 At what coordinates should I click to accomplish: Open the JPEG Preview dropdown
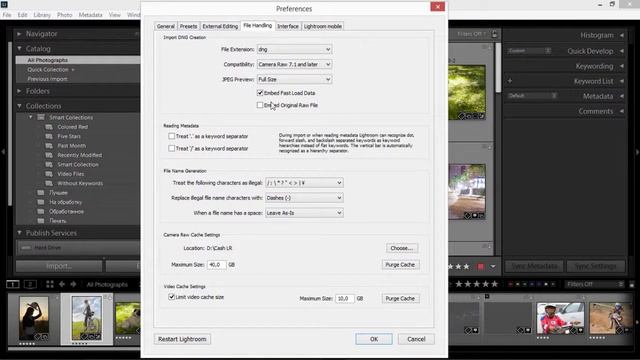pos(294,79)
